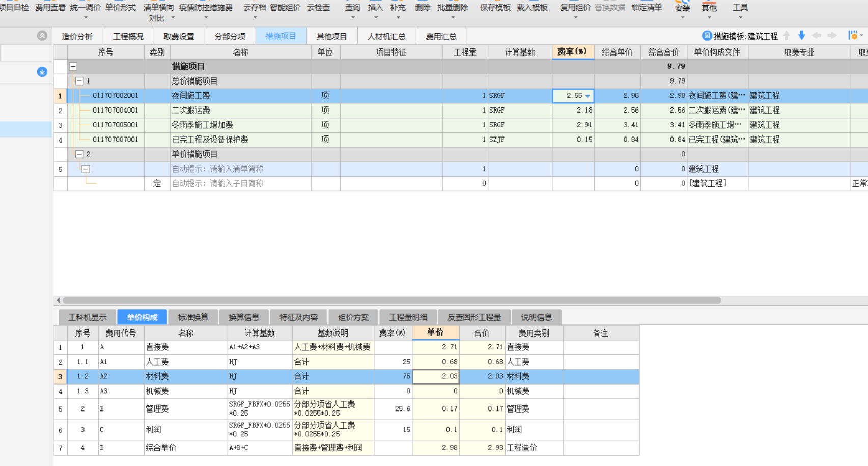Collapse the 单价措施项目 node numbered 2

tap(79, 154)
